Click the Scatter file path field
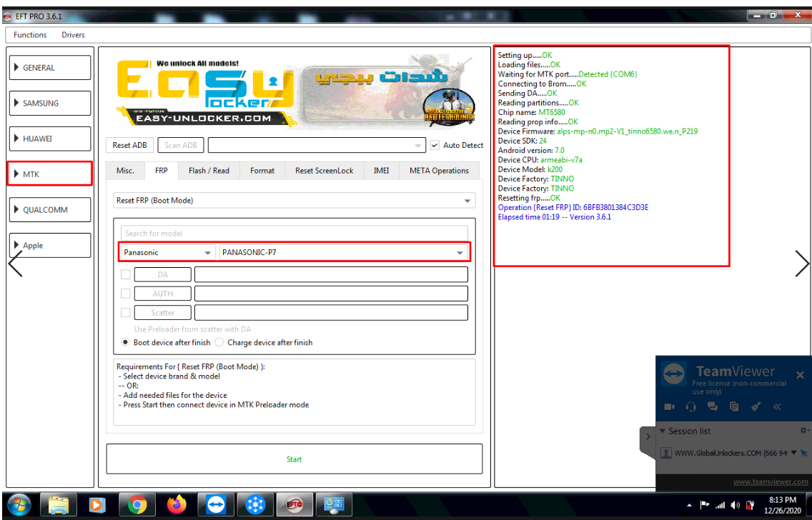 [332, 313]
